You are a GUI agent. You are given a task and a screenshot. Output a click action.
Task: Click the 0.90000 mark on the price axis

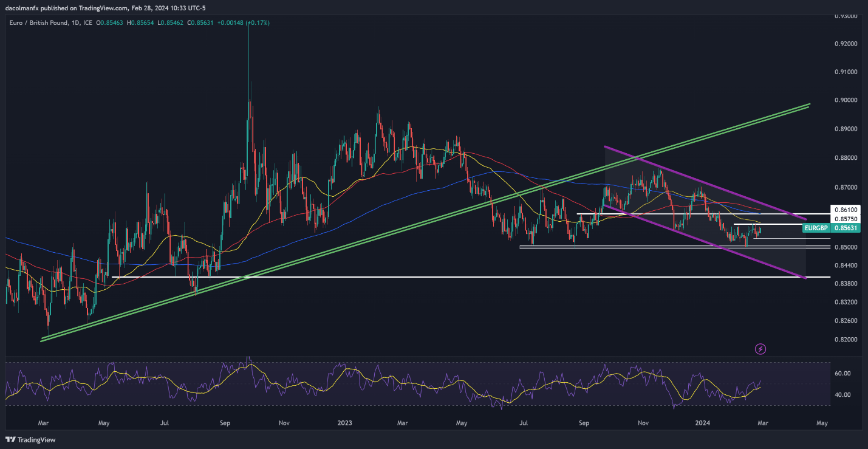845,100
